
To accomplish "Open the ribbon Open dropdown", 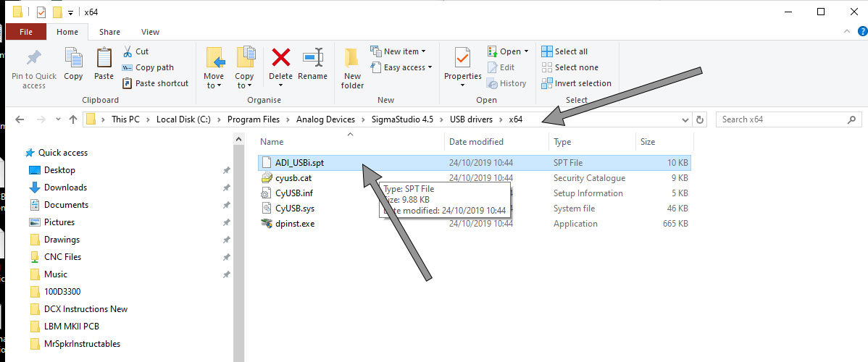I will 508,51.
